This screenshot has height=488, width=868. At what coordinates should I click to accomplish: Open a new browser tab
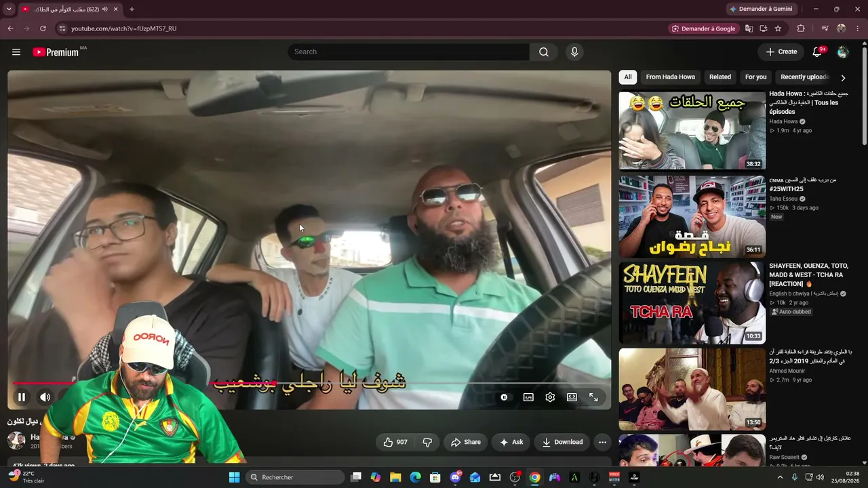132,9
